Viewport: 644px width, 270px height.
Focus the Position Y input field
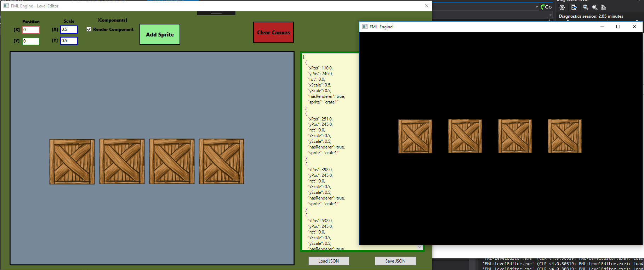(31, 41)
